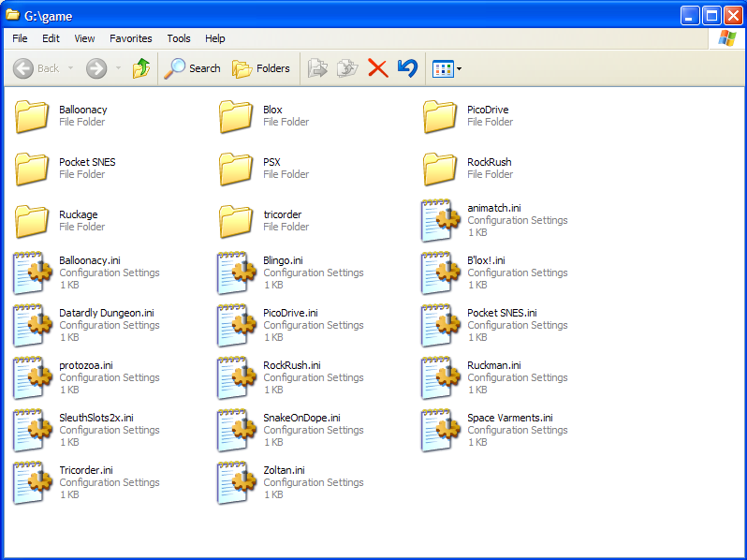Select the PicoDrive folder icon
Image resolution: width=747 pixels, height=560 pixels.
(x=440, y=116)
